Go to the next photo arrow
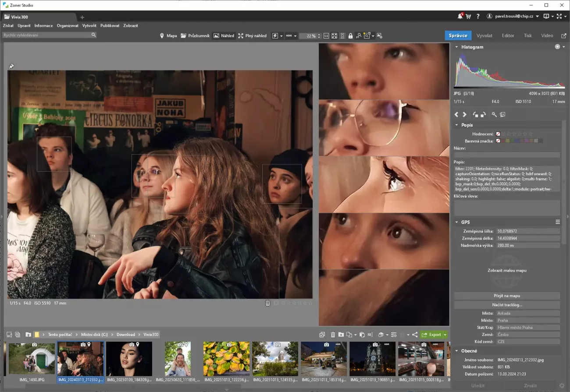The width and height of the screenshot is (570, 392). 465,114
